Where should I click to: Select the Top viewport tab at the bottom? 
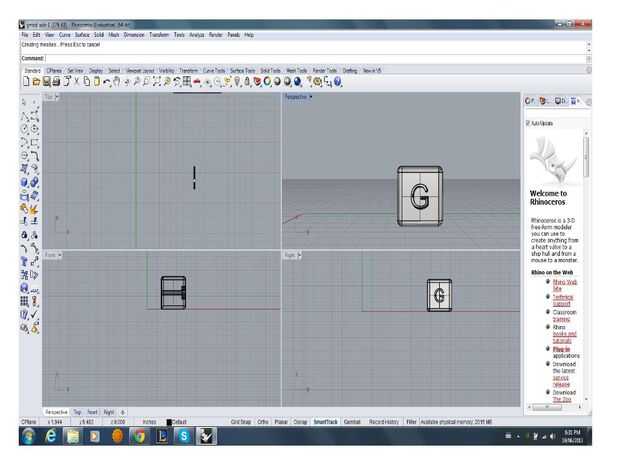coord(77,412)
